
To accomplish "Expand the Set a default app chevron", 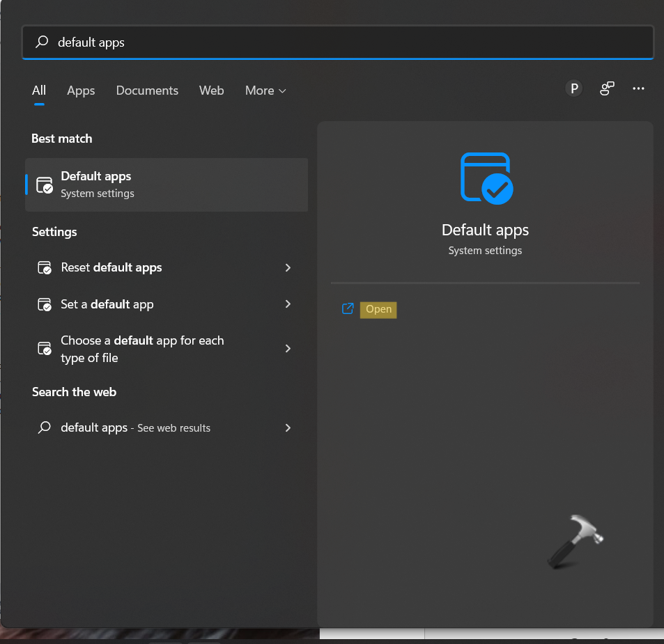I will [x=288, y=304].
